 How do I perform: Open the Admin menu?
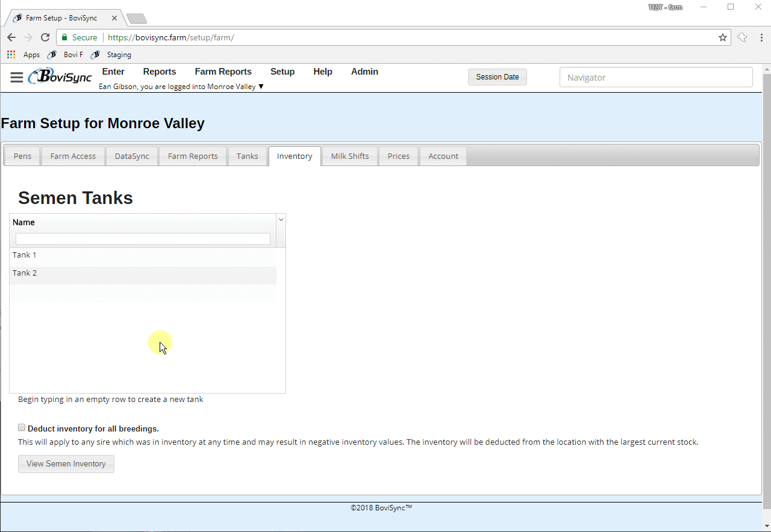[364, 72]
